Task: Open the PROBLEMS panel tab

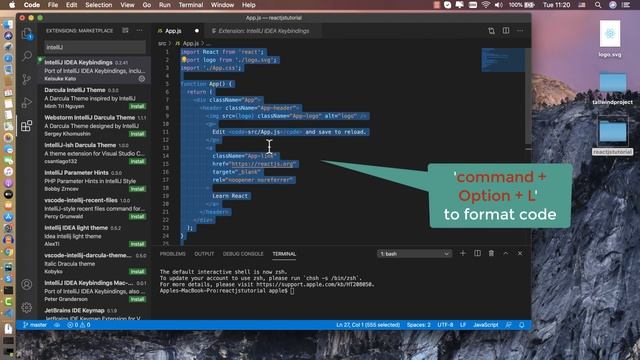Action: pyautogui.click(x=173, y=254)
